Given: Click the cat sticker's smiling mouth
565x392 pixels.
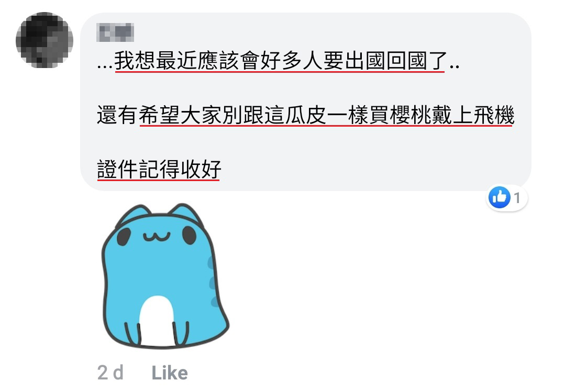Looking at the screenshot, I should 157,237.
